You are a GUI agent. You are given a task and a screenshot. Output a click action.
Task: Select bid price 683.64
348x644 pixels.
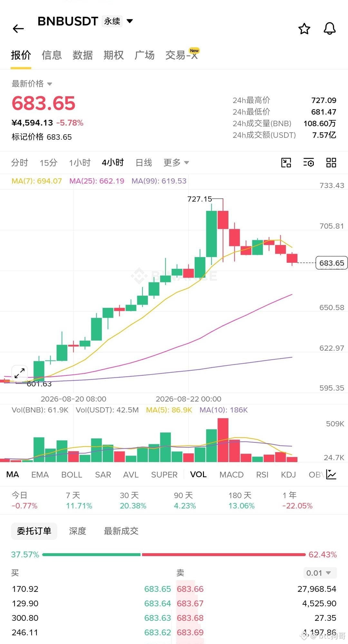click(158, 603)
